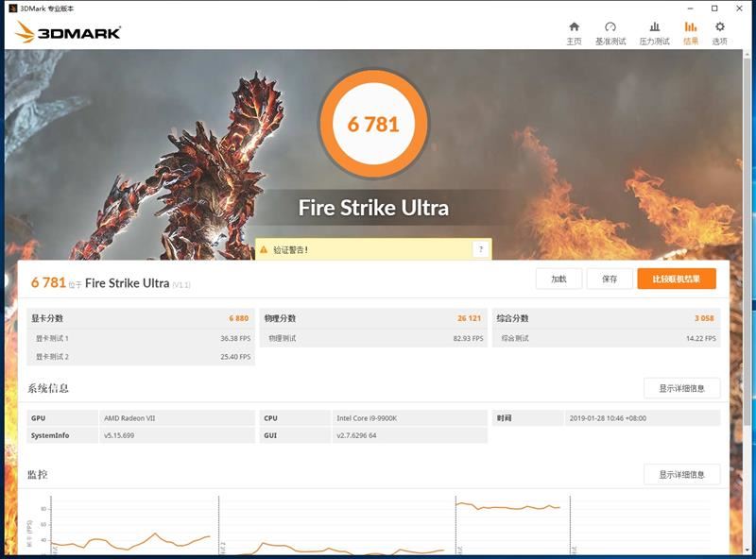This screenshot has width=756, height=559.
Task: Click the physics test FPS line in graph
Action: click(x=508, y=506)
